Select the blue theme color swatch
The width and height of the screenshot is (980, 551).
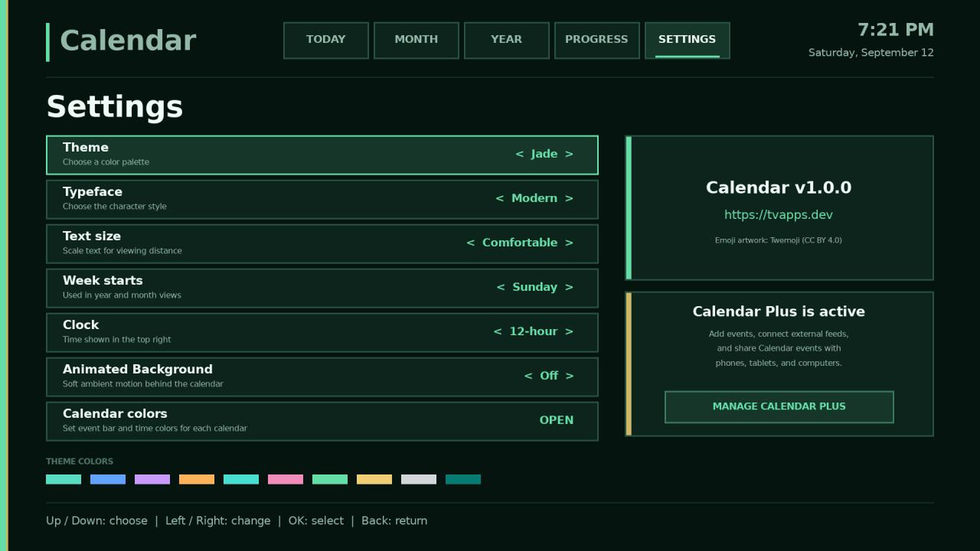point(108,479)
